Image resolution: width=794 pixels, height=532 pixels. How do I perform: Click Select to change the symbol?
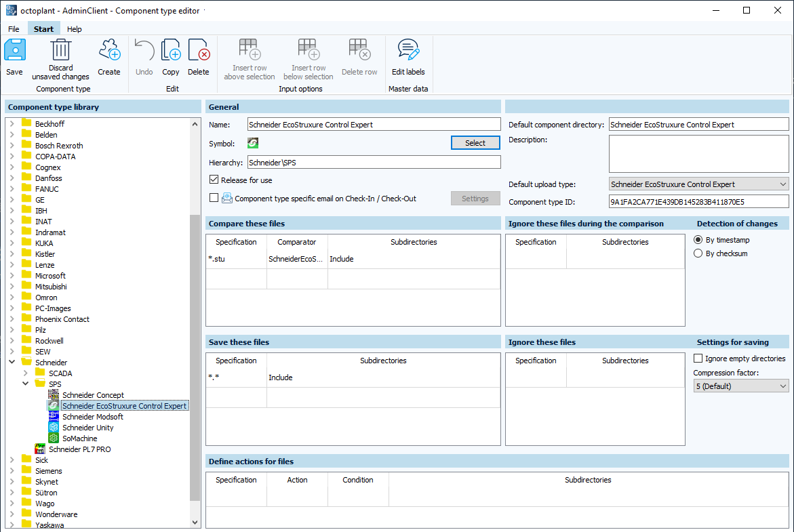[475, 142]
